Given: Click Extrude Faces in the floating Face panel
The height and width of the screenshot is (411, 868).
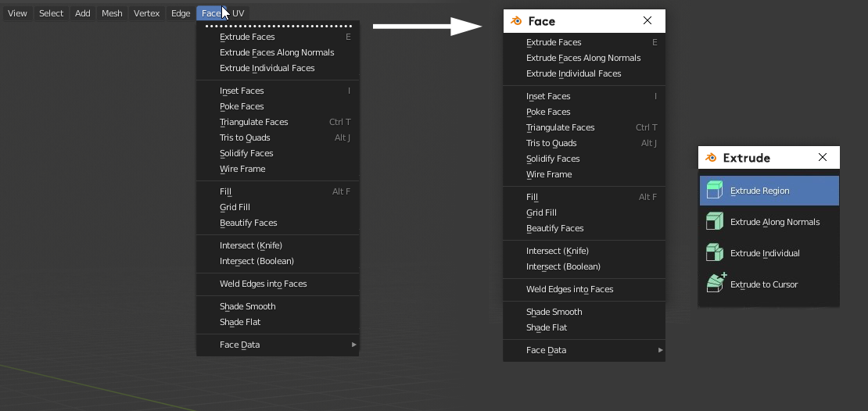Looking at the screenshot, I should click(584, 43).
